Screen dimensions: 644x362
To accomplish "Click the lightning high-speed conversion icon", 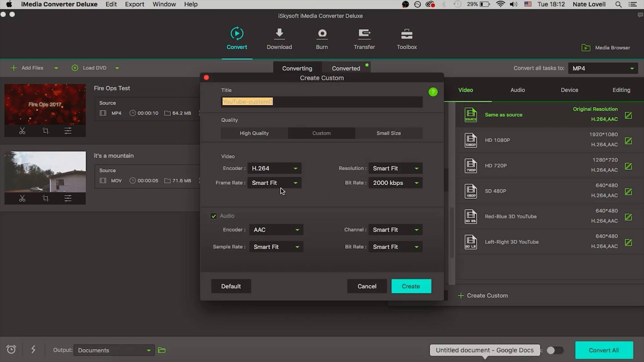I will click(33, 350).
